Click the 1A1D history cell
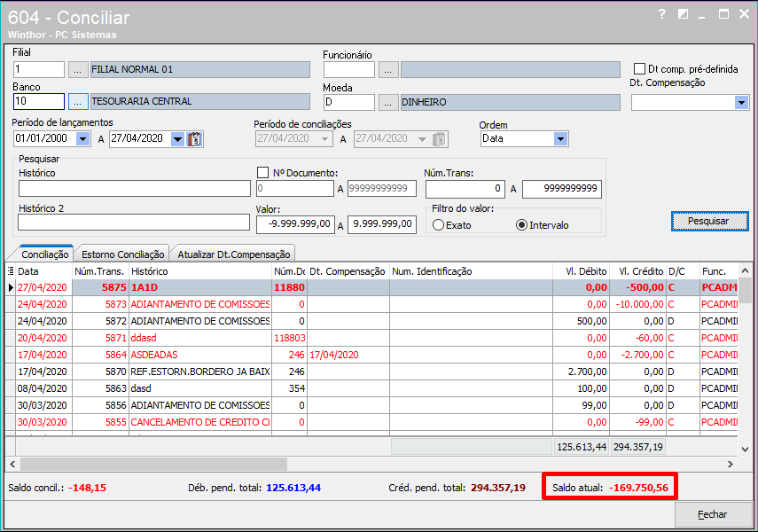Image resolution: width=758 pixels, height=532 pixels. (200, 288)
